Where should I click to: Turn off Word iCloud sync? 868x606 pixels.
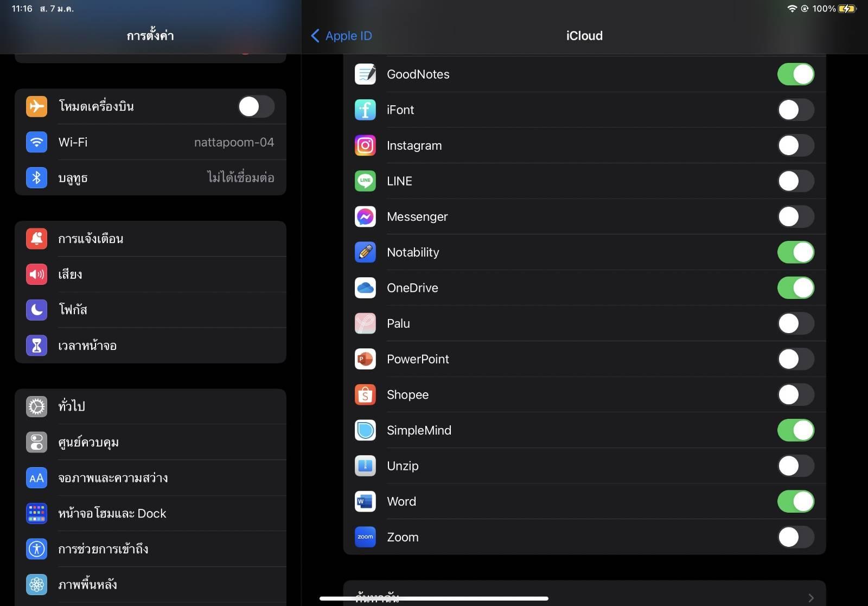[x=796, y=502]
